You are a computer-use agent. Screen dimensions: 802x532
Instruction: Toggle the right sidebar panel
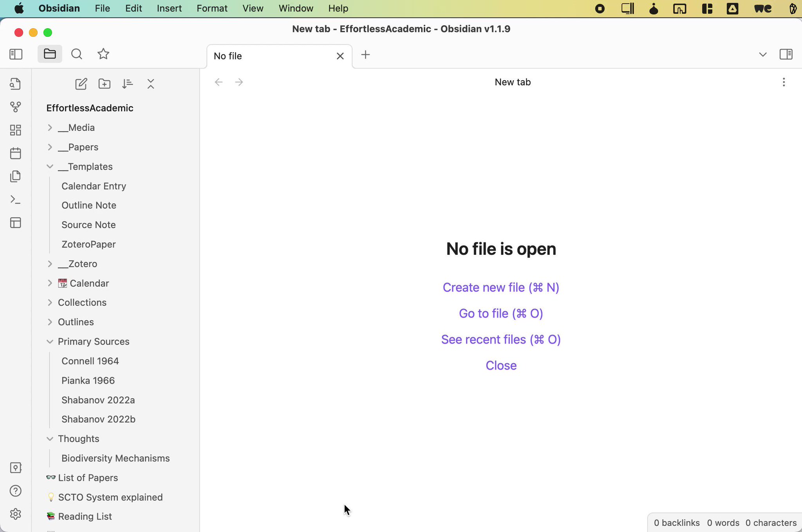click(786, 54)
